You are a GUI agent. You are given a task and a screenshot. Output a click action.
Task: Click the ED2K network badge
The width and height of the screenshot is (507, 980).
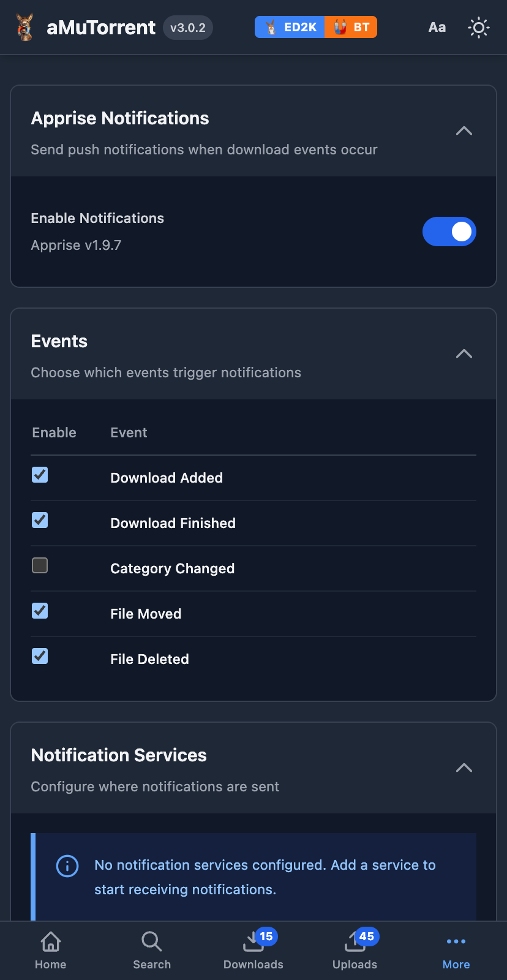[x=290, y=27]
